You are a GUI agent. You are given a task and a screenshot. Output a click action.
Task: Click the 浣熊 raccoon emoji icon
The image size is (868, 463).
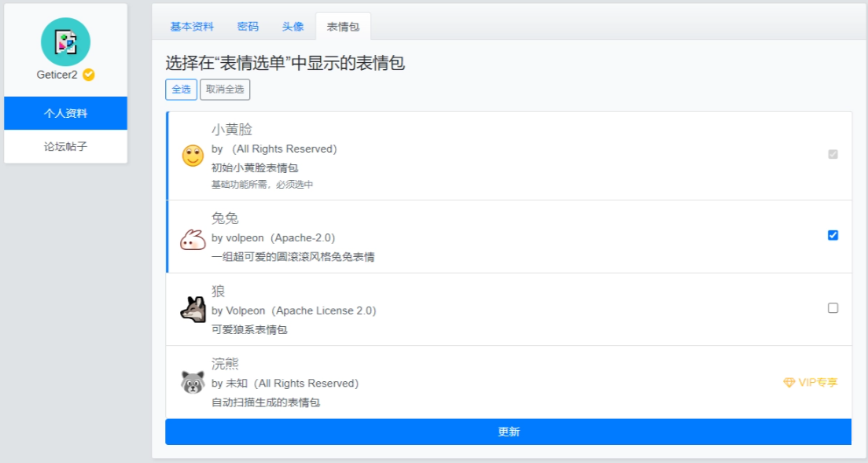pyautogui.click(x=193, y=383)
